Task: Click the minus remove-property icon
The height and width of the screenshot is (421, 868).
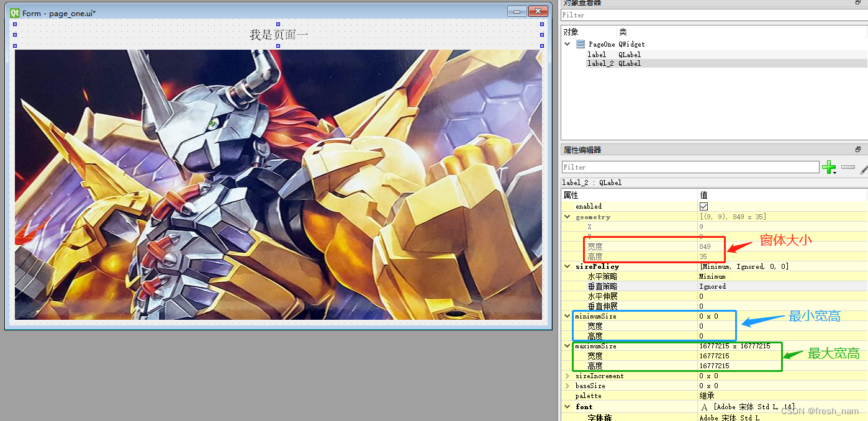Action: point(848,167)
